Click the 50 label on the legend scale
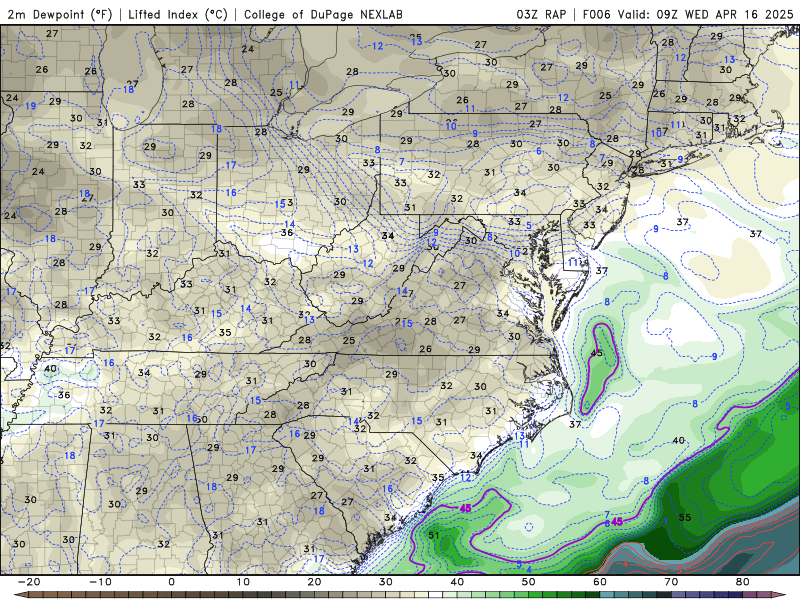800x600 pixels. point(529,582)
